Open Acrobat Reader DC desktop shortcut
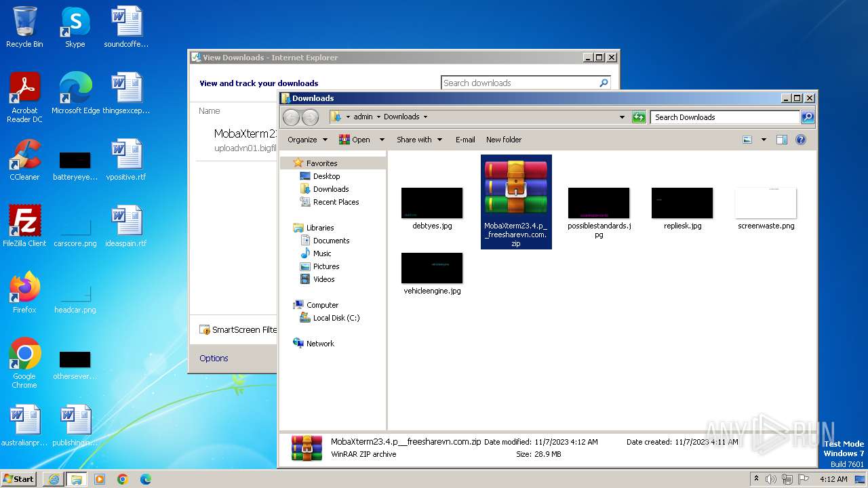The height and width of the screenshot is (488, 868). pyautogui.click(x=24, y=97)
